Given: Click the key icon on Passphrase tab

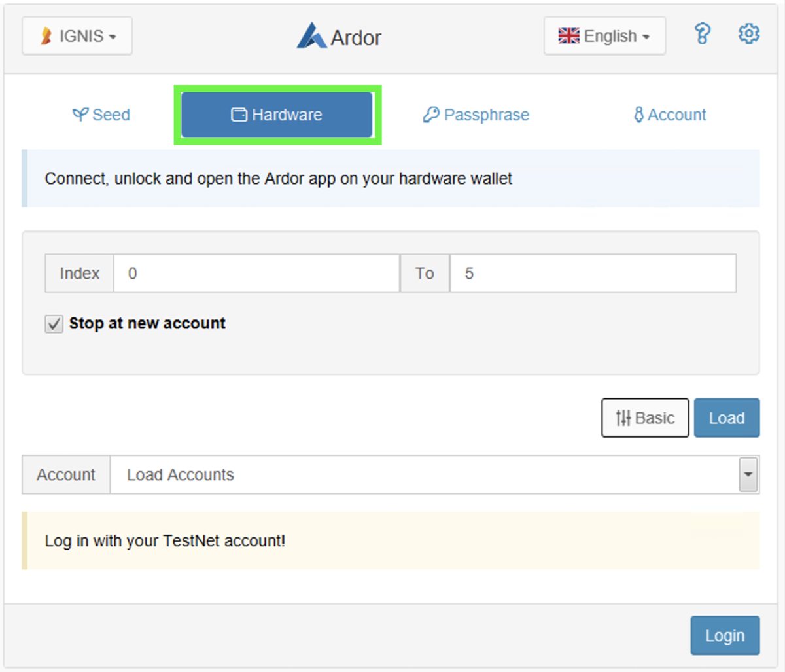Looking at the screenshot, I should point(432,115).
